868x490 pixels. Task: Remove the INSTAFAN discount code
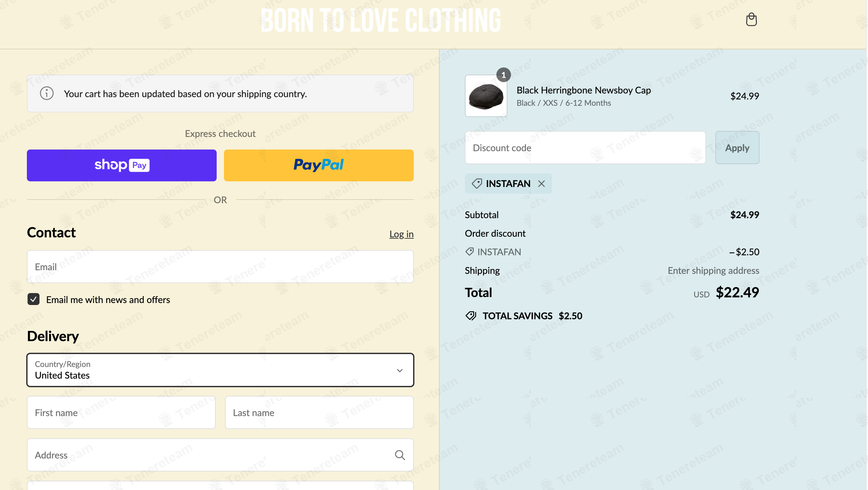[541, 184]
